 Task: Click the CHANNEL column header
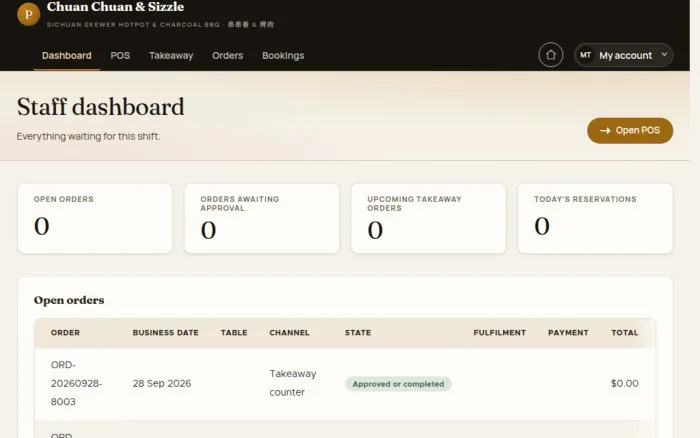point(289,333)
